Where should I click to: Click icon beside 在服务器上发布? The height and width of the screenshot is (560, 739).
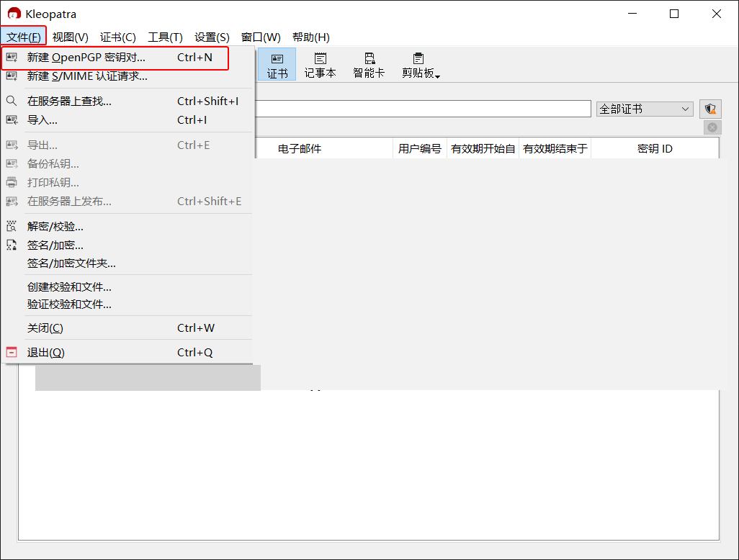pos(12,201)
